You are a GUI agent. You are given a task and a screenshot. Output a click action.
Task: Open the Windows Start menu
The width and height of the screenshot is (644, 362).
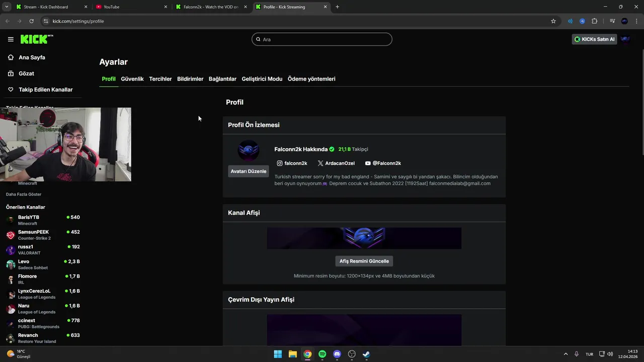pyautogui.click(x=278, y=354)
